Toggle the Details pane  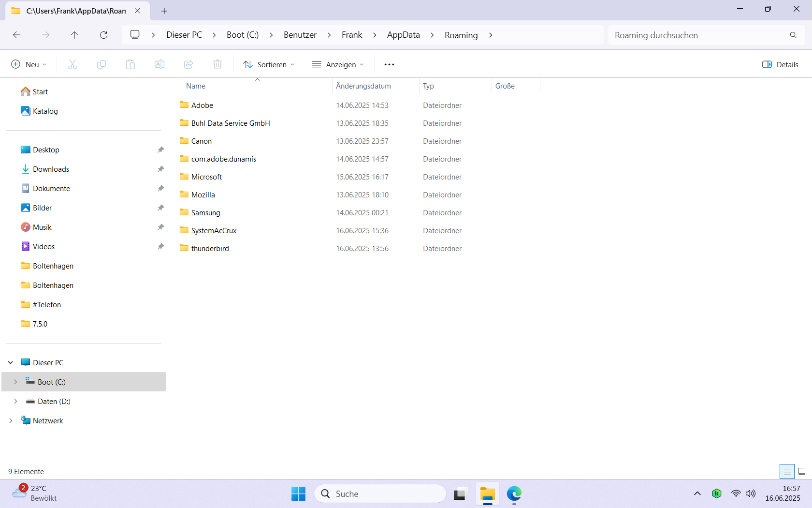coord(780,64)
